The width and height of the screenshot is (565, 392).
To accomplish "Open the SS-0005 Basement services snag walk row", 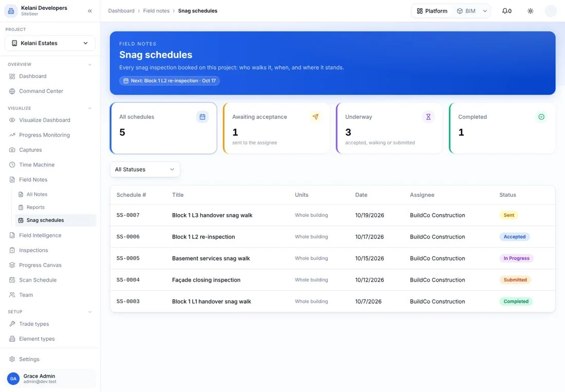I will pyautogui.click(x=332, y=258).
